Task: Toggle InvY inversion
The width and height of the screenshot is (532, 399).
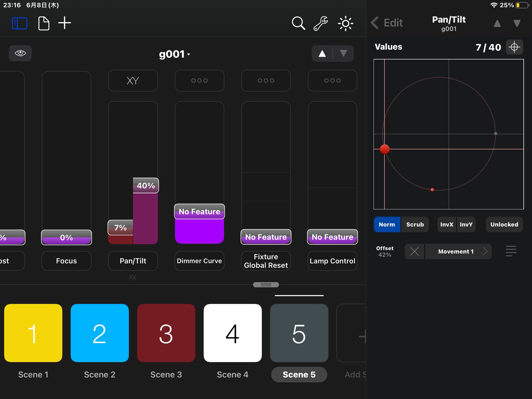Action: (x=466, y=224)
